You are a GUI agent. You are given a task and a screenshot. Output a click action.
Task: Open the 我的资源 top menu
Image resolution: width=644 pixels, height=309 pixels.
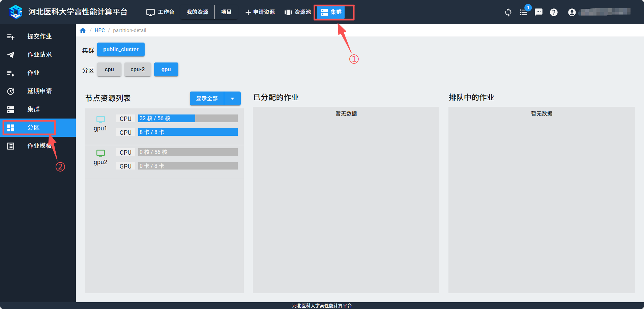click(197, 12)
